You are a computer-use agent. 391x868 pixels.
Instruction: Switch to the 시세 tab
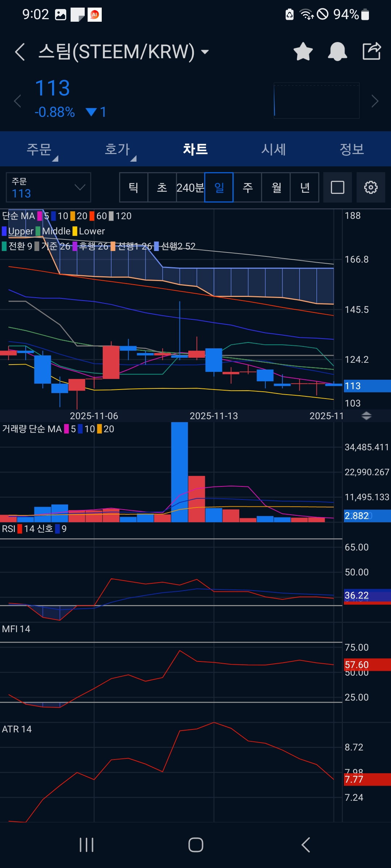tap(274, 149)
